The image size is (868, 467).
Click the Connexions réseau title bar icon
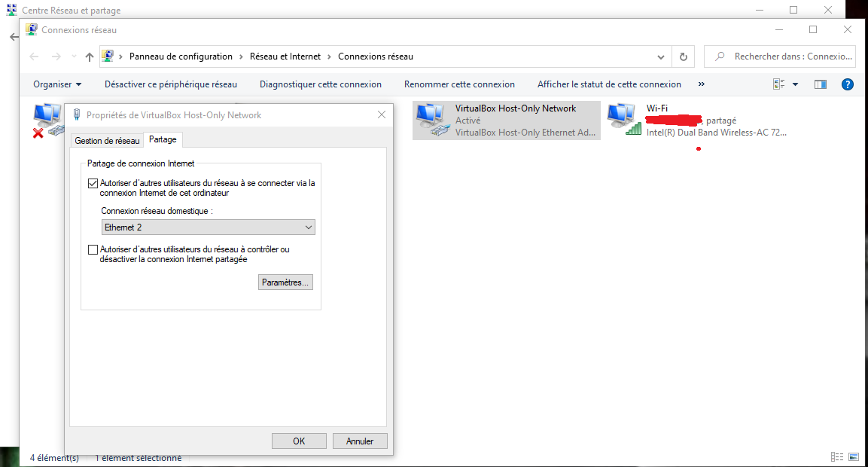point(32,29)
